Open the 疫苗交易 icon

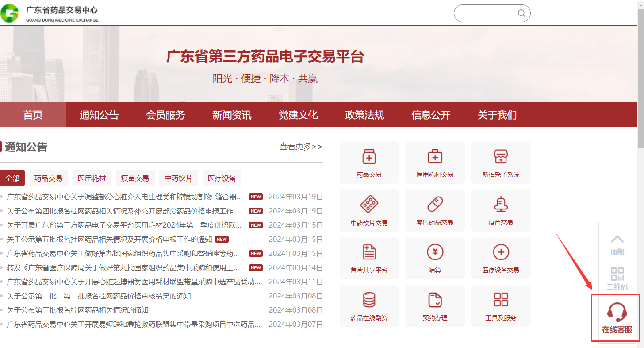[x=501, y=205]
